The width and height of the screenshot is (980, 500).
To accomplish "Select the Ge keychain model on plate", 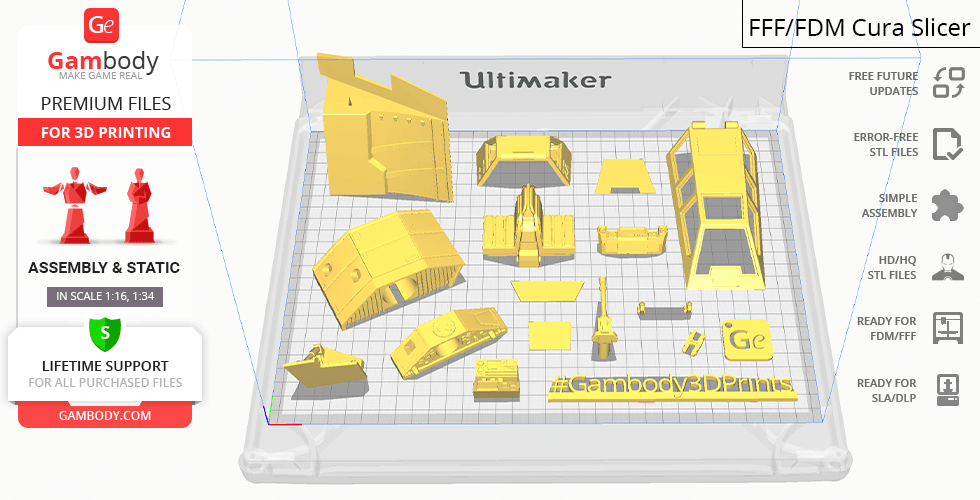I will [x=745, y=340].
